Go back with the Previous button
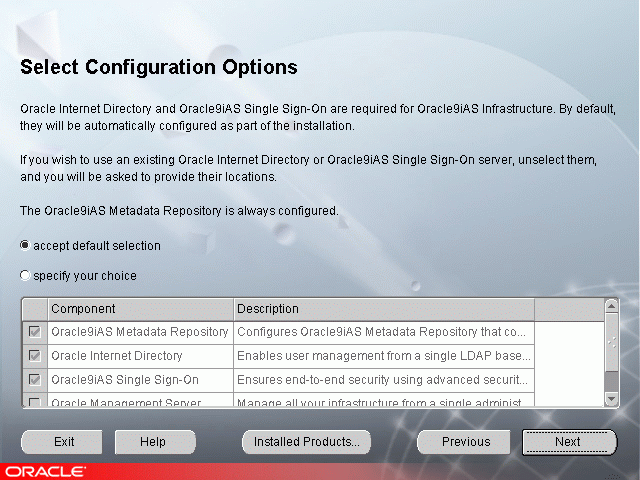 click(464, 442)
